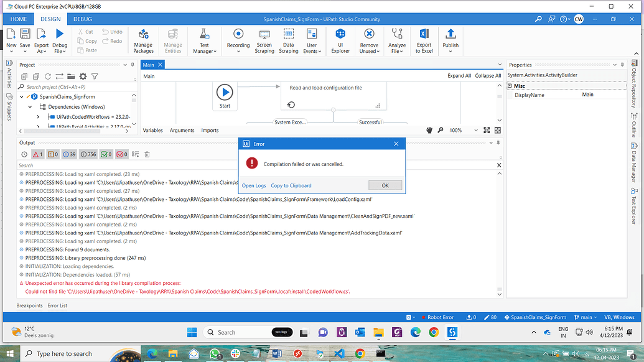Viewport: 644px width, 362px height.
Task: Open UI Explorer
Action: tap(340, 40)
